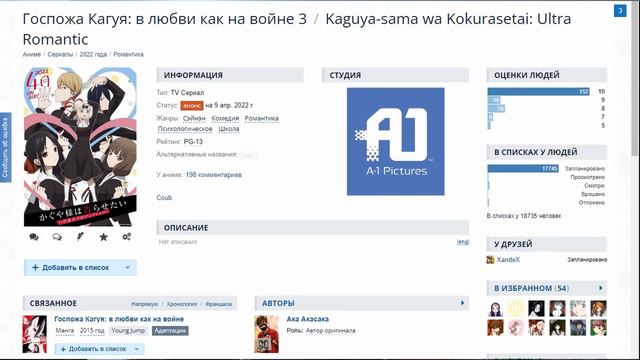Open the 2022 года breadcrumb link
Viewport: 640px width, 360px height.
pyautogui.click(x=93, y=54)
